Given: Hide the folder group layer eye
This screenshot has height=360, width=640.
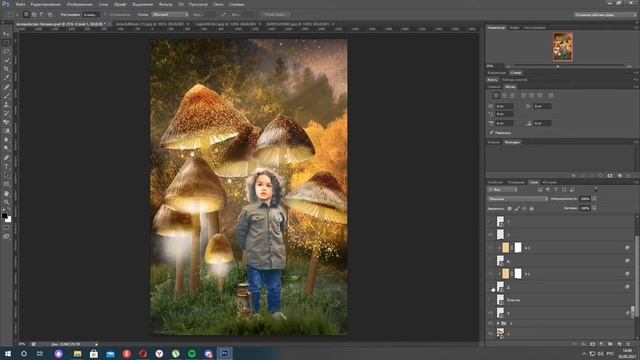Looking at the screenshot, I should [491, 323].
